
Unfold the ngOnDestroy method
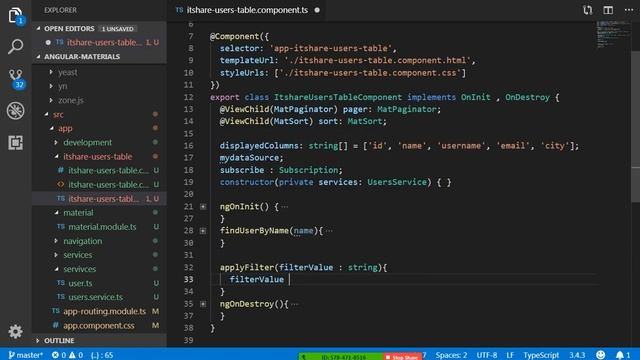pyautogui.click(x=203, y=304)
